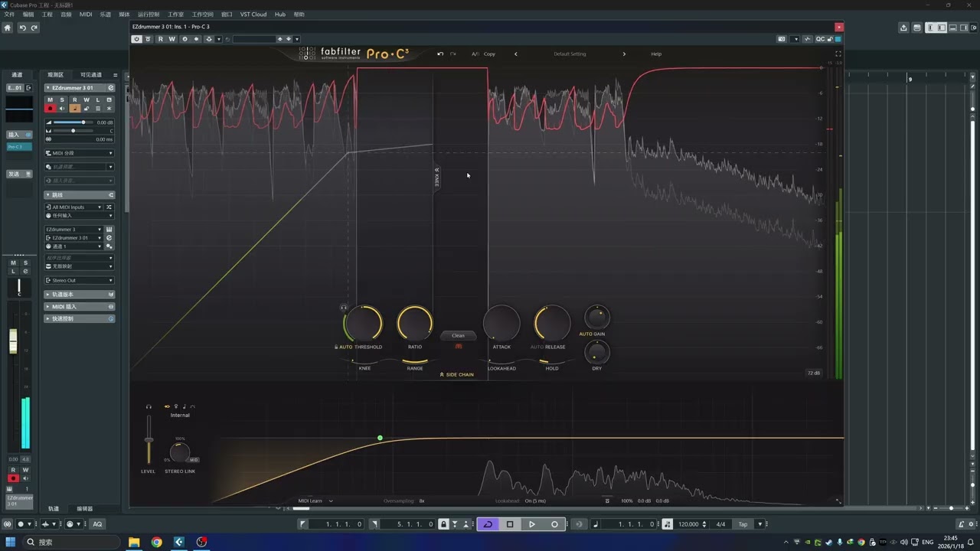
Task: Open the Hub menu
Action: [279, 15]
